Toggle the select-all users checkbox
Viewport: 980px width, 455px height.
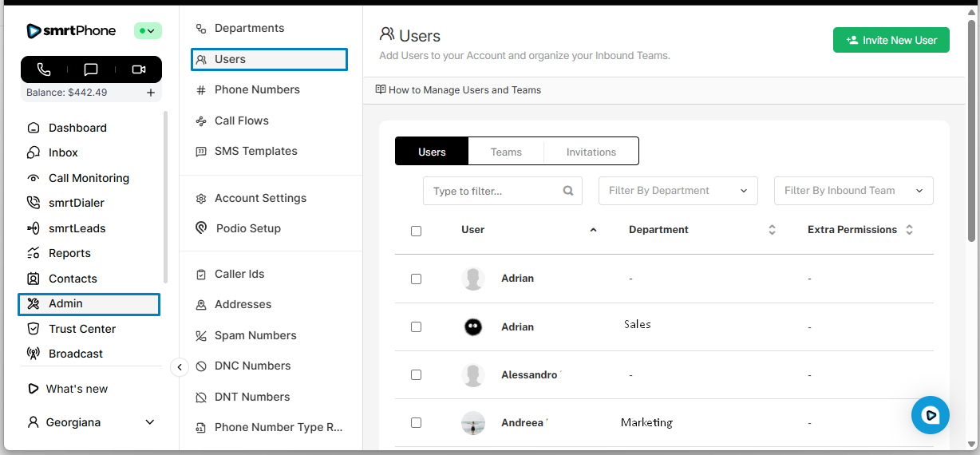tap(416, 231)
